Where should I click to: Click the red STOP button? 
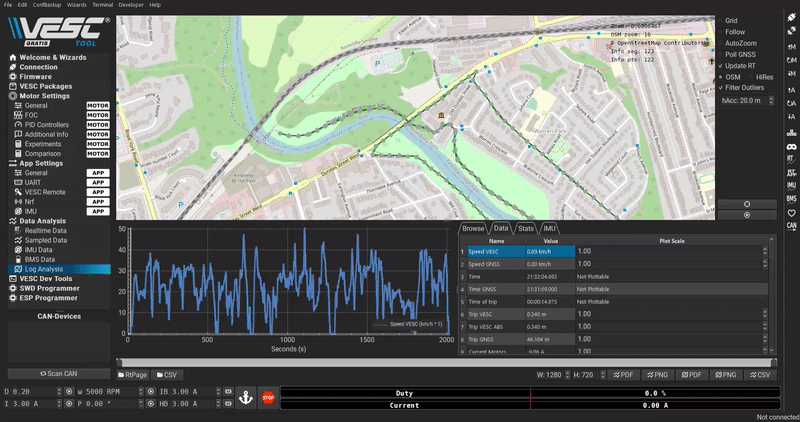268,398
